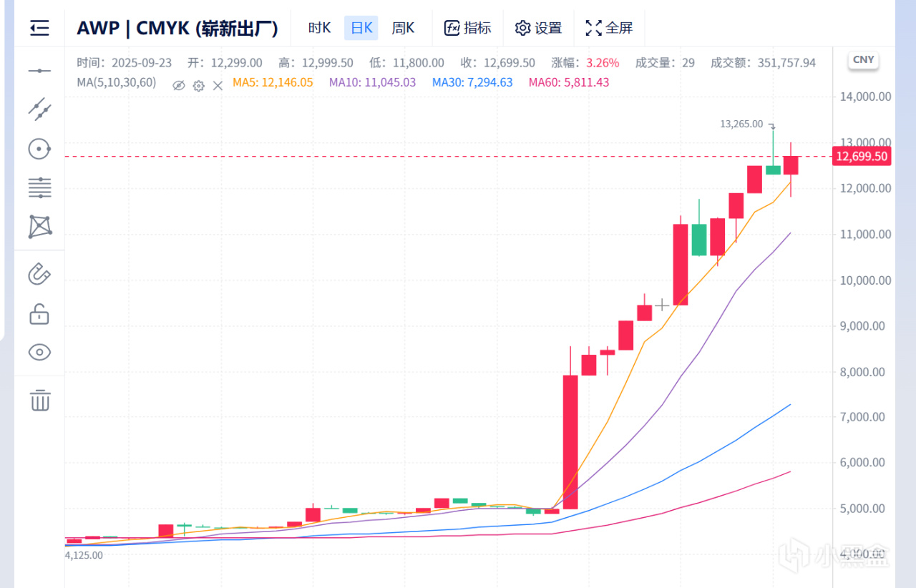
Task: Select the parallel lines Fibonacci tool
Action: pyautogui.click(x=39, y=188)
